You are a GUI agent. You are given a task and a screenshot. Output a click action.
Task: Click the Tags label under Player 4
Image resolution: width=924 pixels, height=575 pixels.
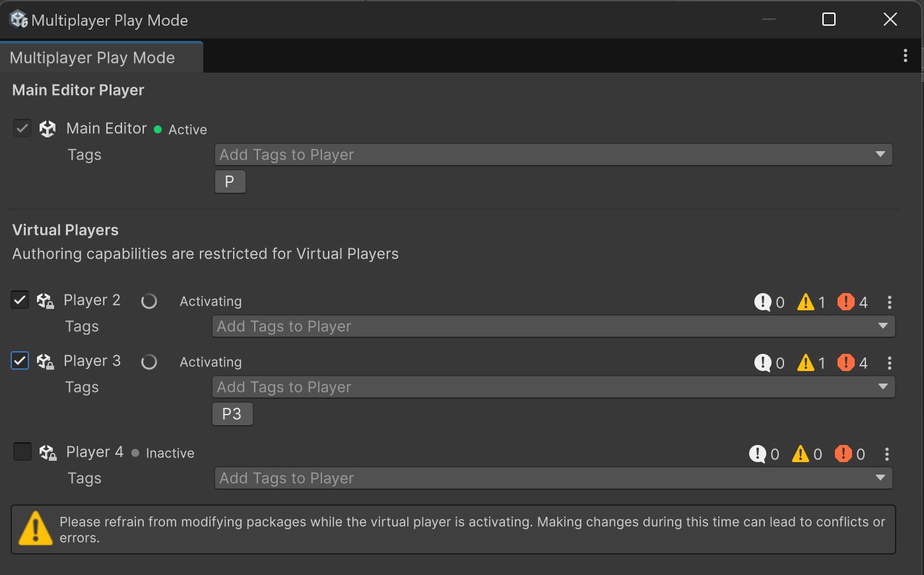click(84, 479)
